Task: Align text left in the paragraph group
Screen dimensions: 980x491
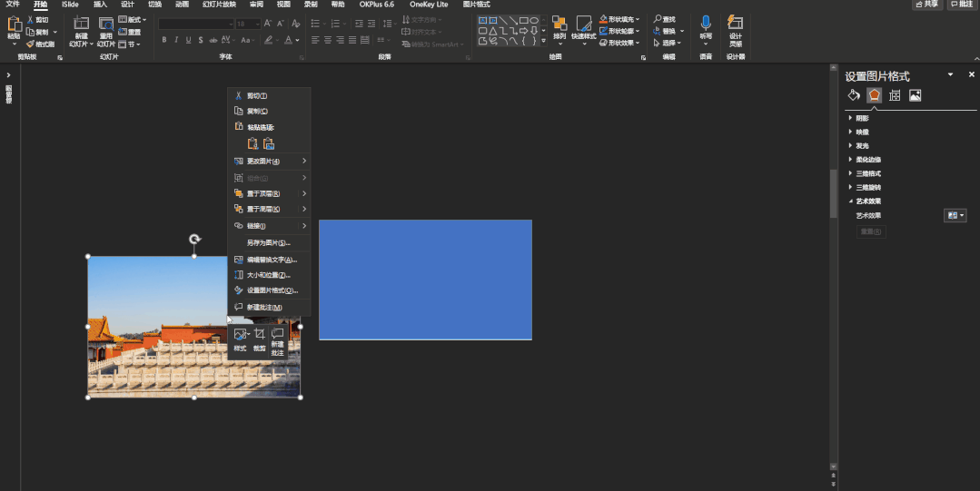Action: pos(315,40)
